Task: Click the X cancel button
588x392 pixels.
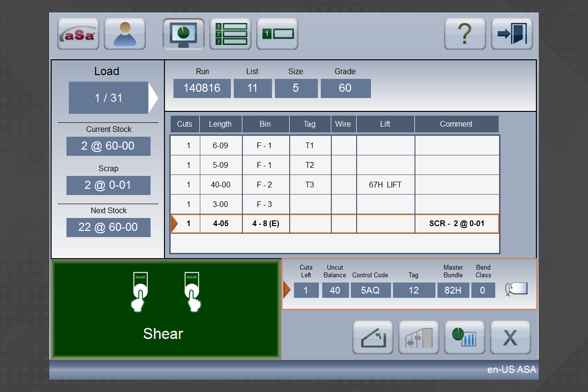Action: (510, 338)
